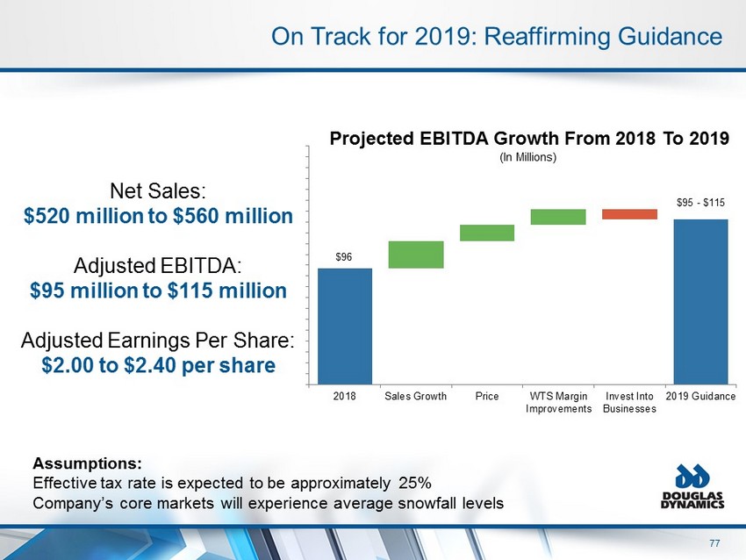The height and width of the screenshot is (560, 746).
Task: Click the average snowfall levels assumption line
Action: point(268,503)
